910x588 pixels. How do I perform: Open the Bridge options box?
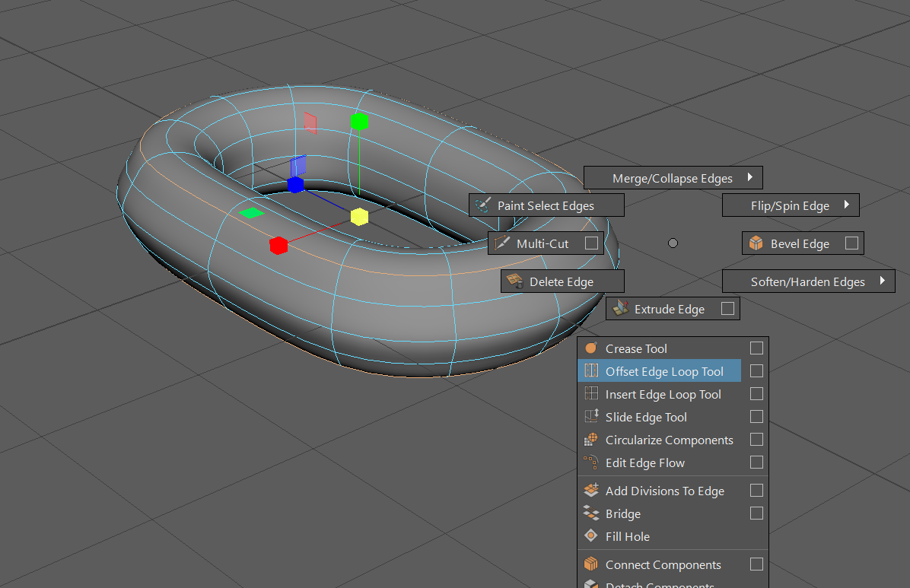coord(756,513)
